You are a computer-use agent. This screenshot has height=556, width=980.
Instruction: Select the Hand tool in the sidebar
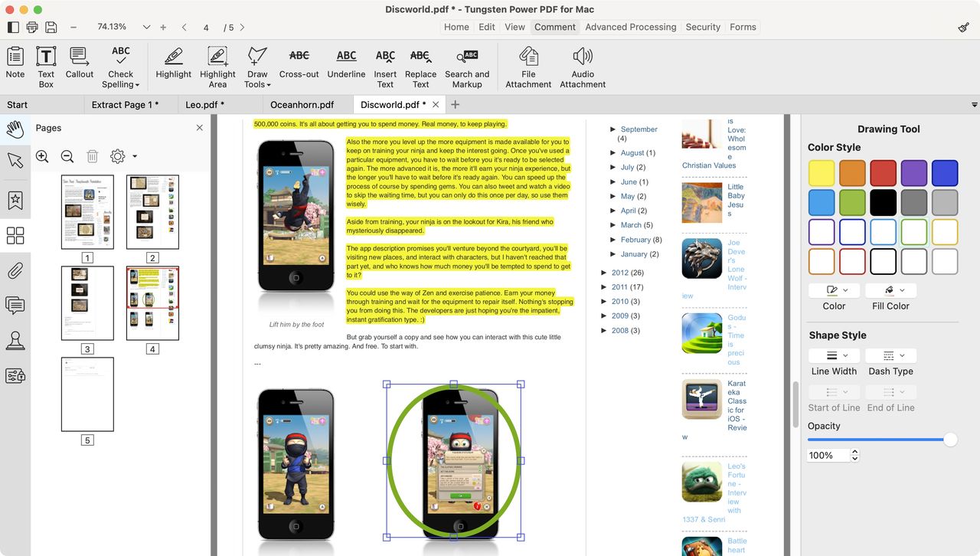[15, 129]
